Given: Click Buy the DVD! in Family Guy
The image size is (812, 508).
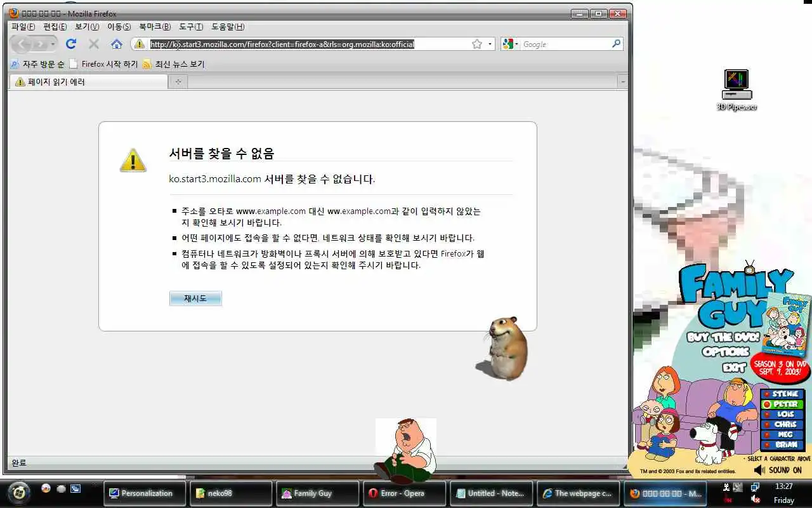Looking at the screenshot, I should pyautogui.click(x=723, y=337).
